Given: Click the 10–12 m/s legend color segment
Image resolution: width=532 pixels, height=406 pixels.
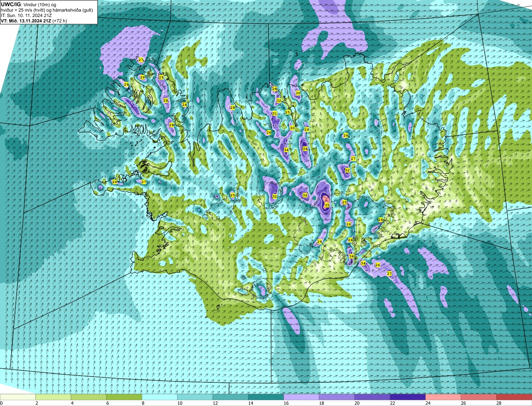Looking at the screenshot, I should pos(195,397).
